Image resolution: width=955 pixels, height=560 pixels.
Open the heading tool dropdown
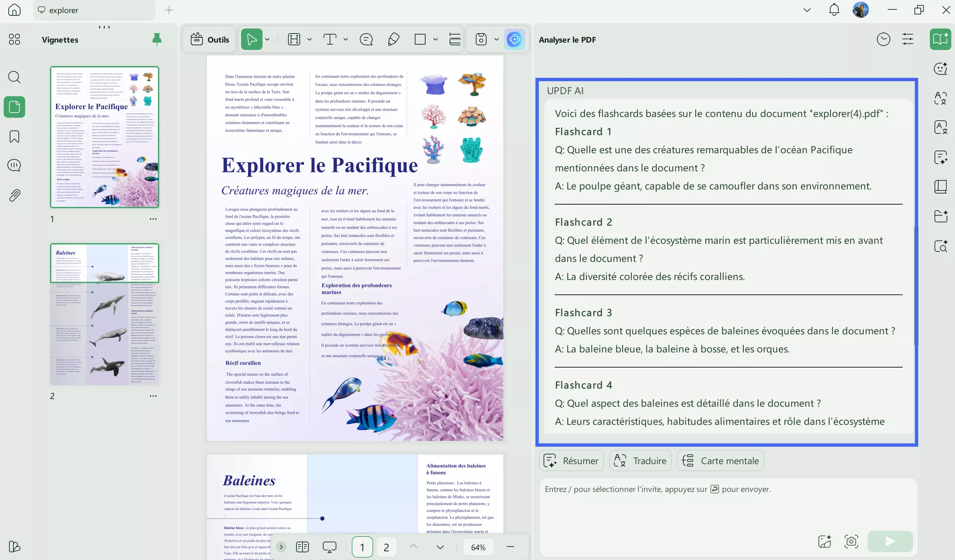tap(309, 39)
